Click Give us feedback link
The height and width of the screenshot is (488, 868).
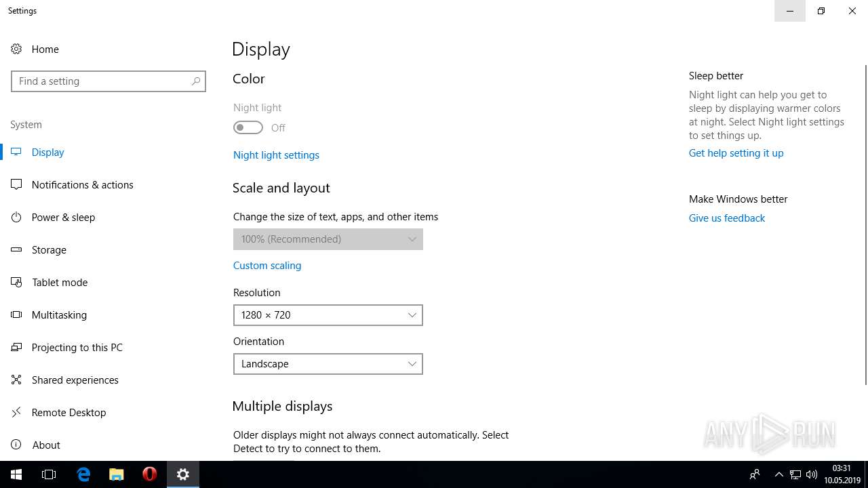727,218
